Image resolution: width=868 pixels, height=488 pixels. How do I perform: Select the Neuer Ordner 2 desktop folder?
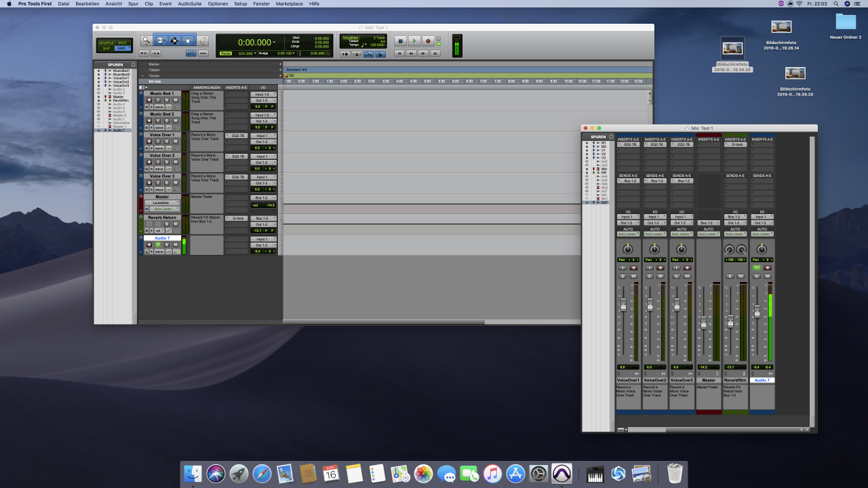[846, 26]
